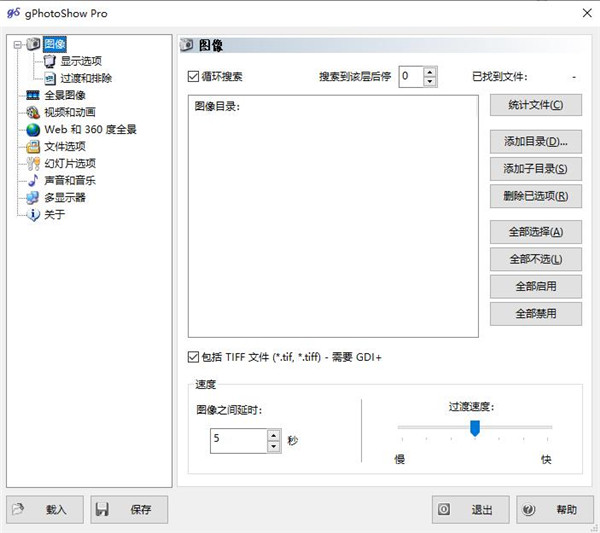Open the 过渡和排除 settings page
The height and width of the screenshot is (533, 600).
point(86,78)
